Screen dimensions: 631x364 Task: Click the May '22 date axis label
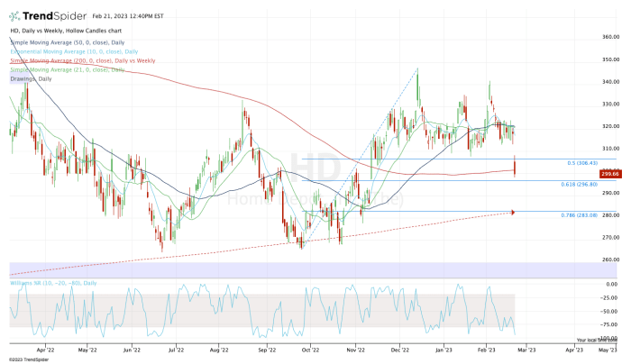tap(87, 350)
